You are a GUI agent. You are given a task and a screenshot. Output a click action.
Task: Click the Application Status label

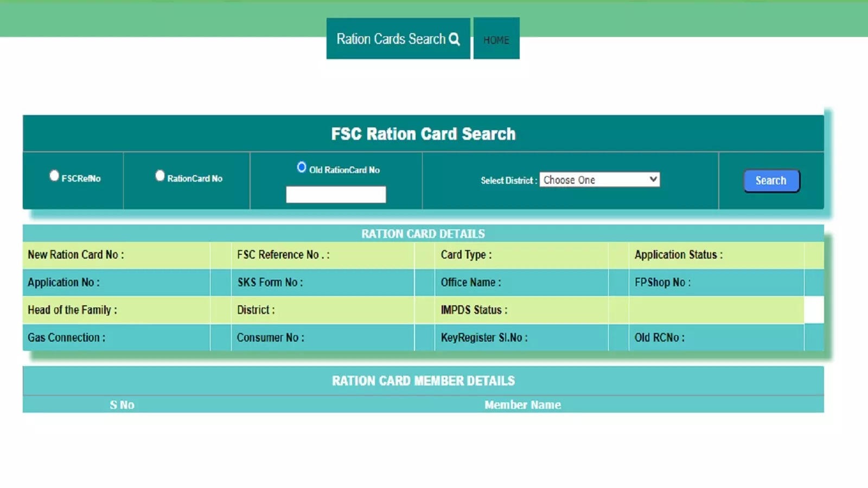(x=679, y=255)
